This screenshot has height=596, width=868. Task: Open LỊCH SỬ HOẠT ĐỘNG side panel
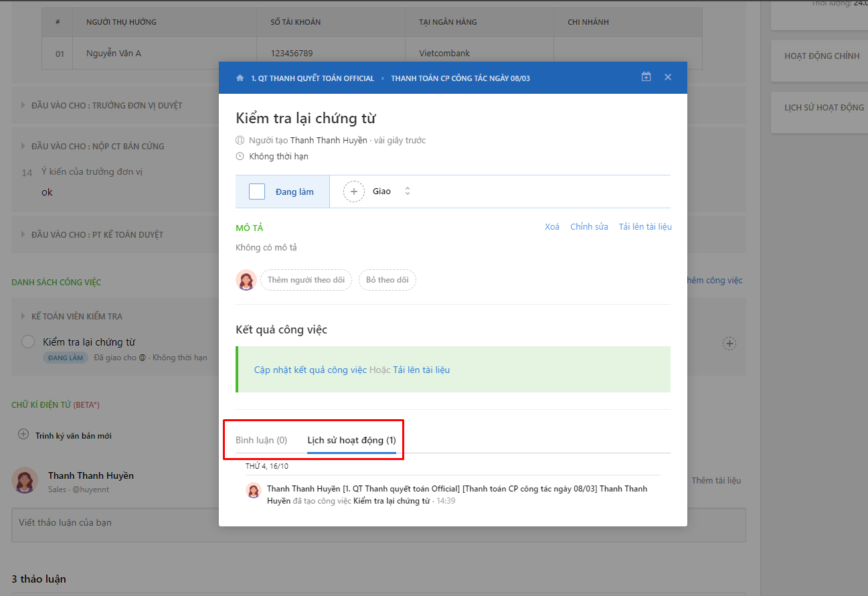pyautogui.click(x=824, y=107)
